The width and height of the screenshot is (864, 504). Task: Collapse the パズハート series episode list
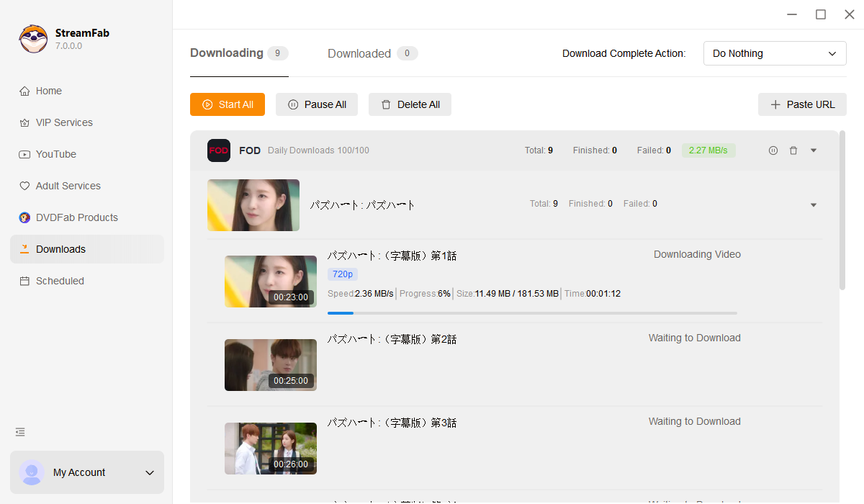pyautogui.click(x=814, y=205)
